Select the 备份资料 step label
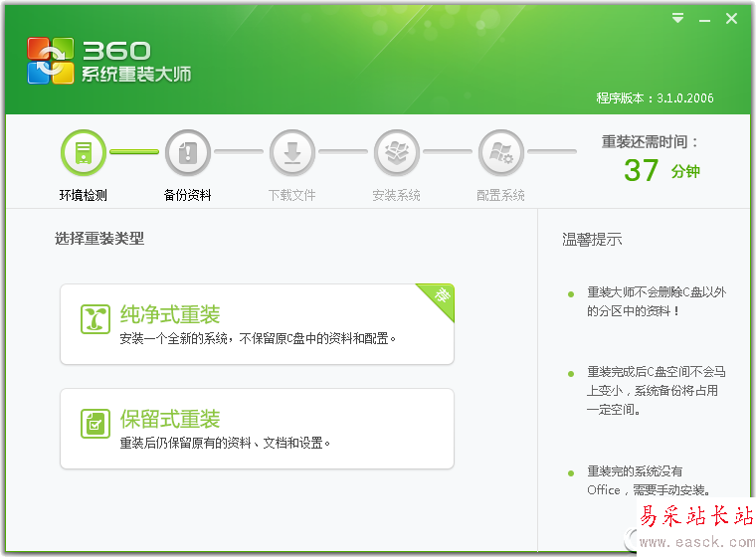756x557 pixels. (x=188, y=196)
